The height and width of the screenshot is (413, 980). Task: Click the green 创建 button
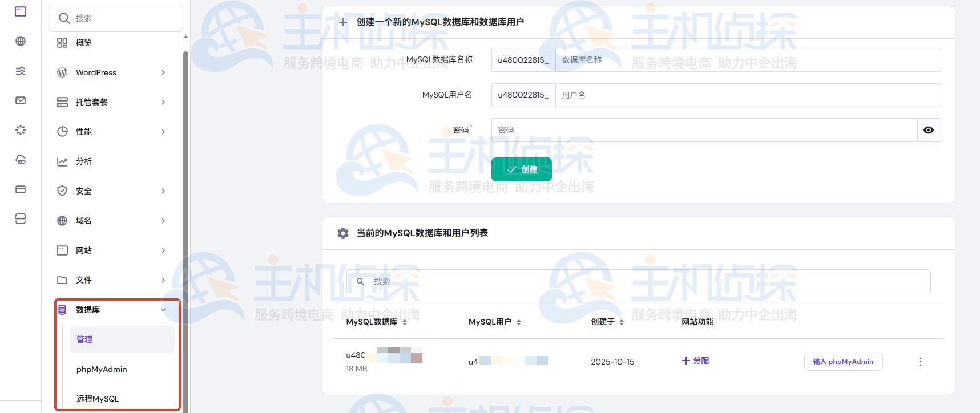[522, 169]
